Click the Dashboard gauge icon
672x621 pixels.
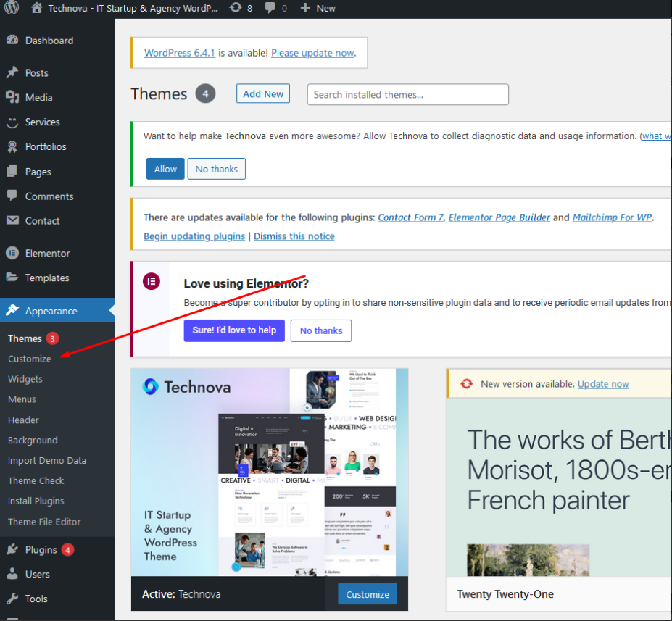click(12, 41)
